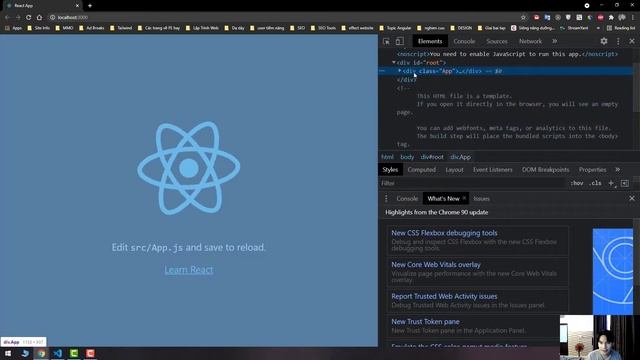The image size is (640, 360).
Task: Show hidden bookmarks overflow chevron
Action: (598, 28)
